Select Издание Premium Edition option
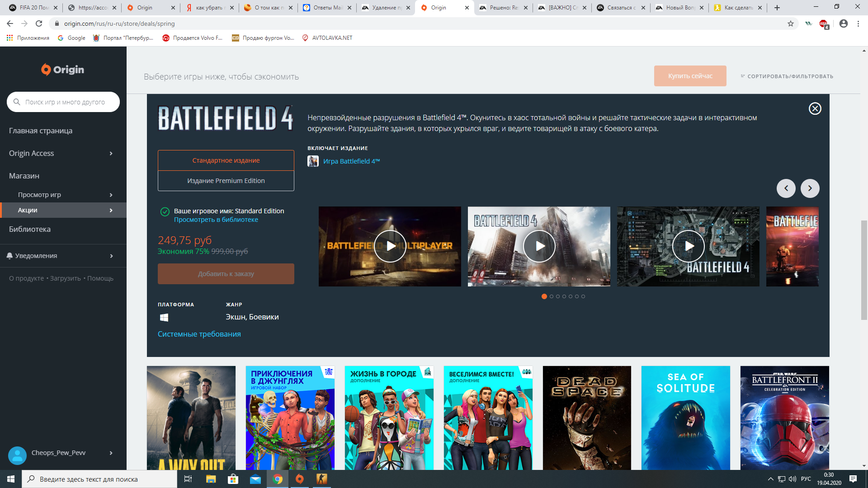 (x=226, y=181)
